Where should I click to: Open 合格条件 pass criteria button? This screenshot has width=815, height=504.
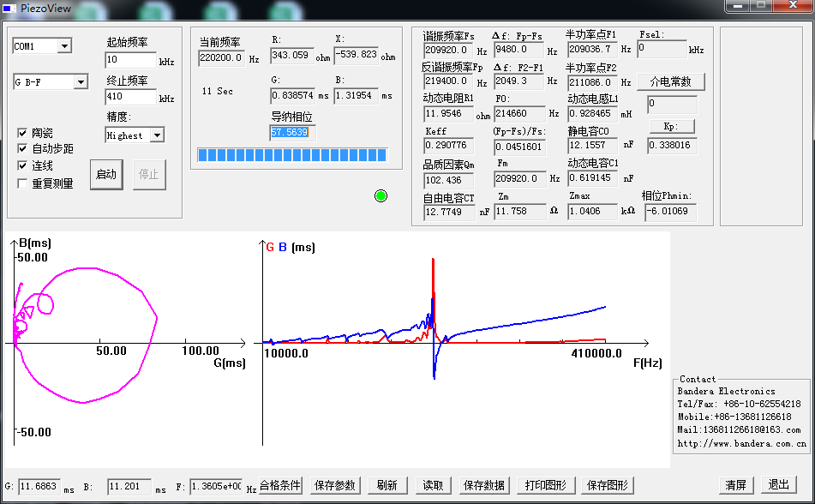point(281,485)
